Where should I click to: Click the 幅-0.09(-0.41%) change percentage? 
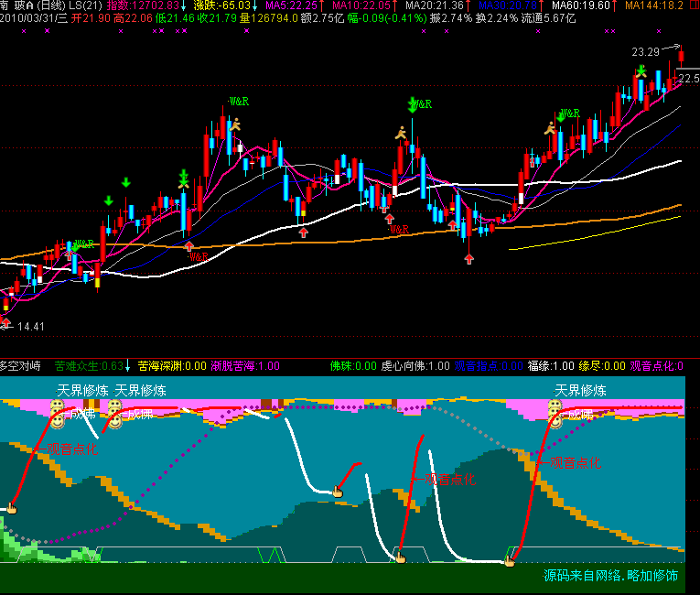[x=387, y=18]
